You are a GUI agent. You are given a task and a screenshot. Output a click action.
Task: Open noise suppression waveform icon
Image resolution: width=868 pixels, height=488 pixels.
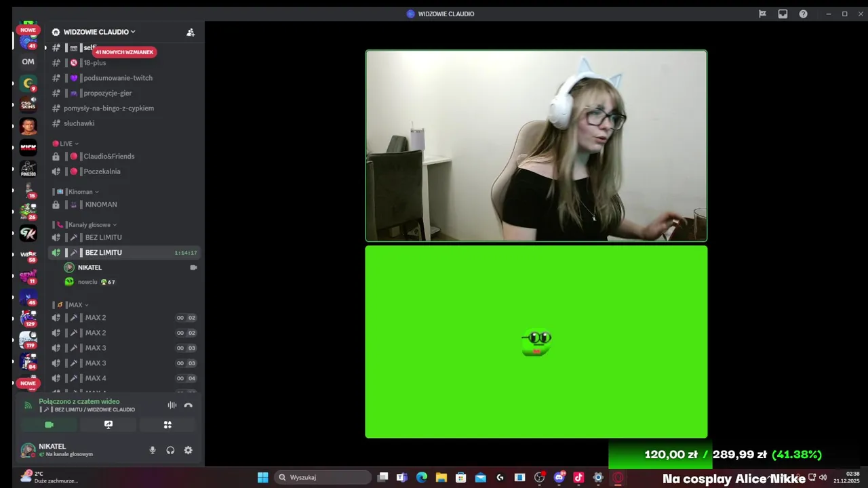pyautogui.click(x=172, y=405)
